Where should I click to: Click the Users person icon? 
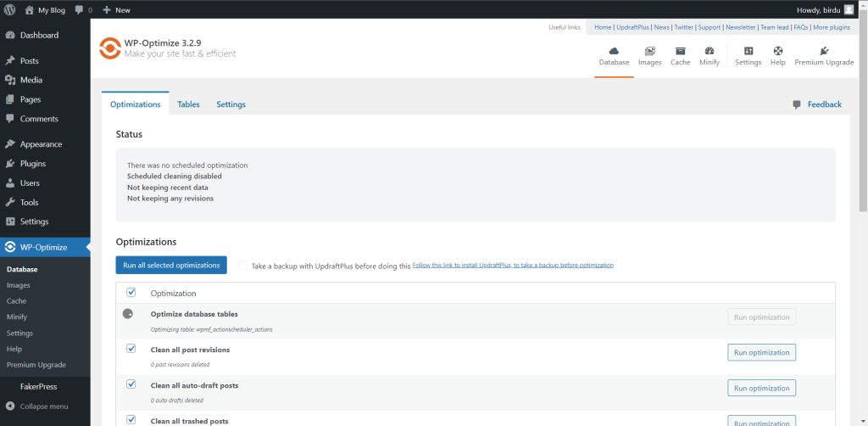10,183
